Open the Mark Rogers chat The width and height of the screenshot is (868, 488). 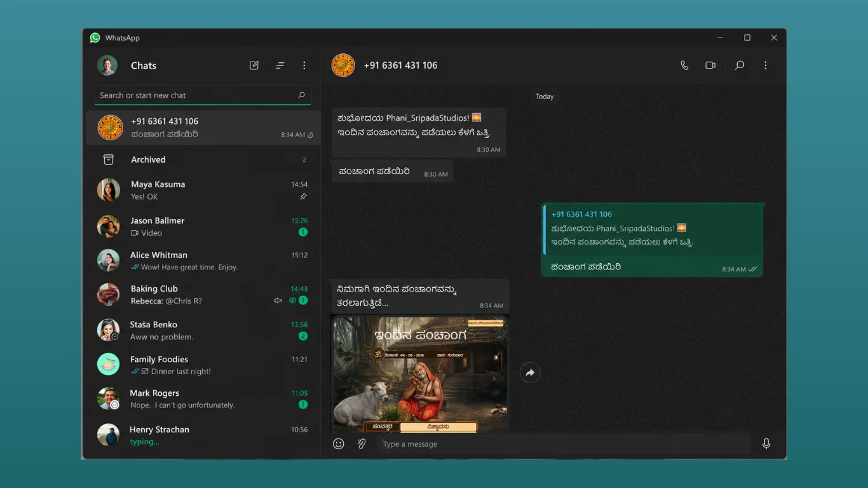203,398
